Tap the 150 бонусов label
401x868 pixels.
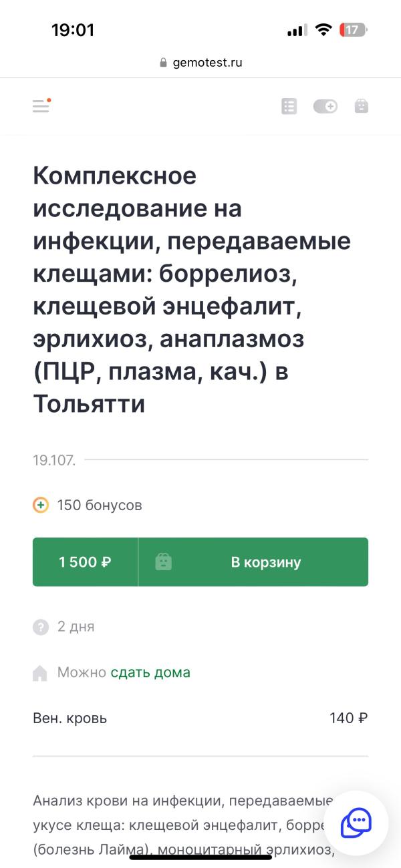(x=100, y=505)
